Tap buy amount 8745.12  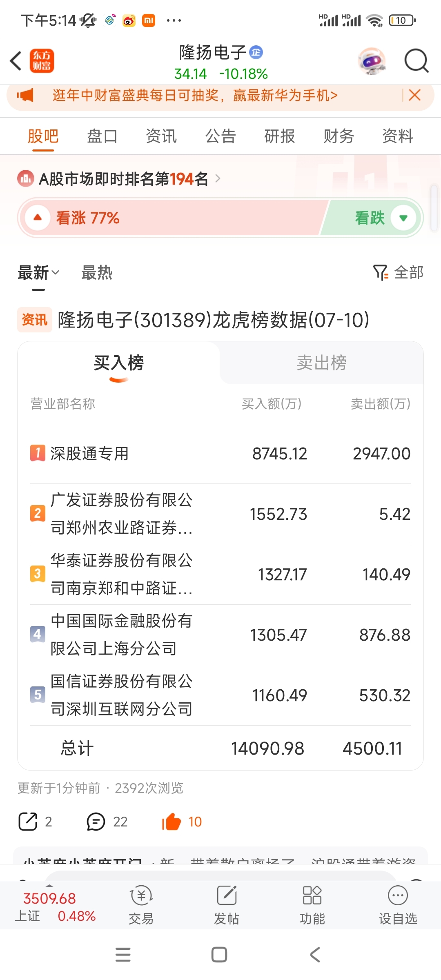point(280,454)
